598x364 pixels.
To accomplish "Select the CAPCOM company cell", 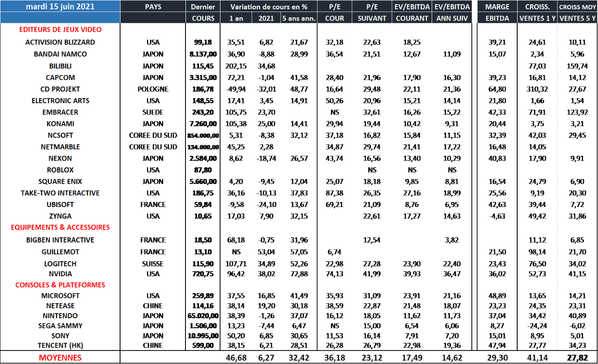I will 60,78.
